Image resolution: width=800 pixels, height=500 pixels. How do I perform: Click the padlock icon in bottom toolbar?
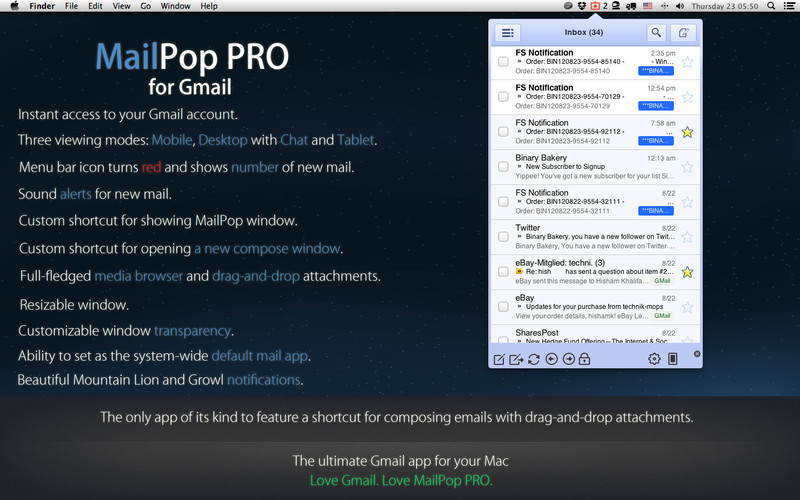(585, 359)
